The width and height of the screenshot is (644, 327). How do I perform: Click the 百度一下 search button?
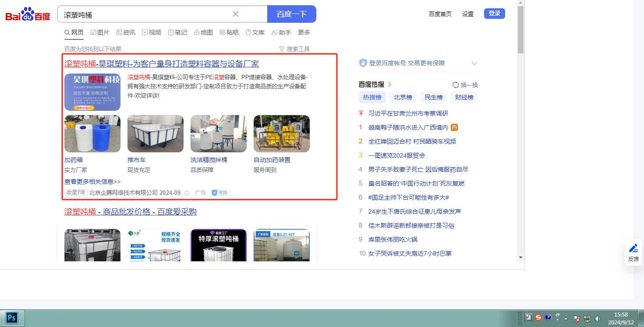pos(292,14)
